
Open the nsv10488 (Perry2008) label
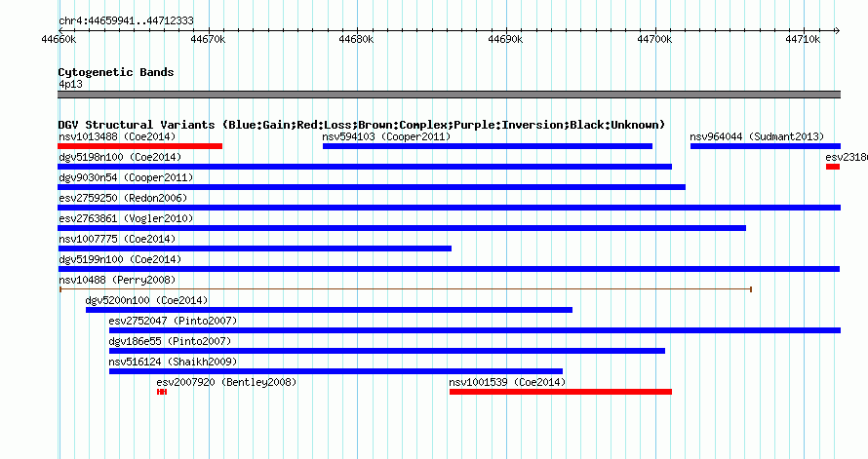117,280
